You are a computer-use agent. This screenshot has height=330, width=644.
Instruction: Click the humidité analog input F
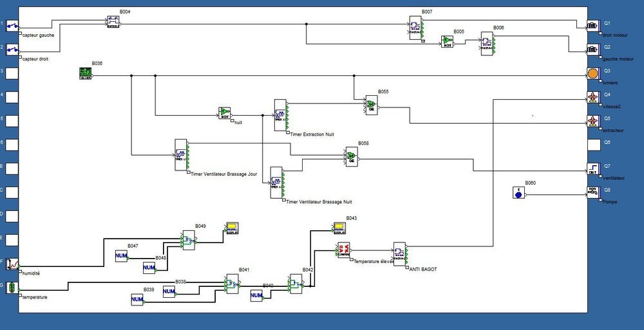(x=12, y=264)
